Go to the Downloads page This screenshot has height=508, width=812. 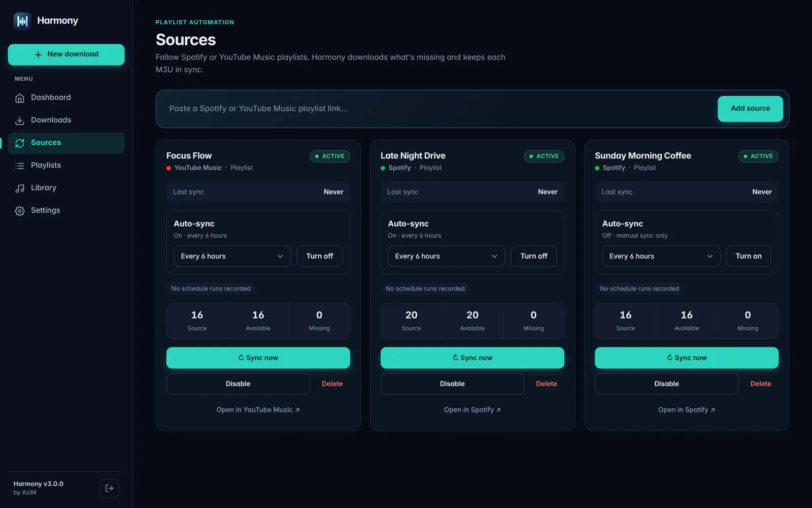pyautogui.click(x=66, y=120)
